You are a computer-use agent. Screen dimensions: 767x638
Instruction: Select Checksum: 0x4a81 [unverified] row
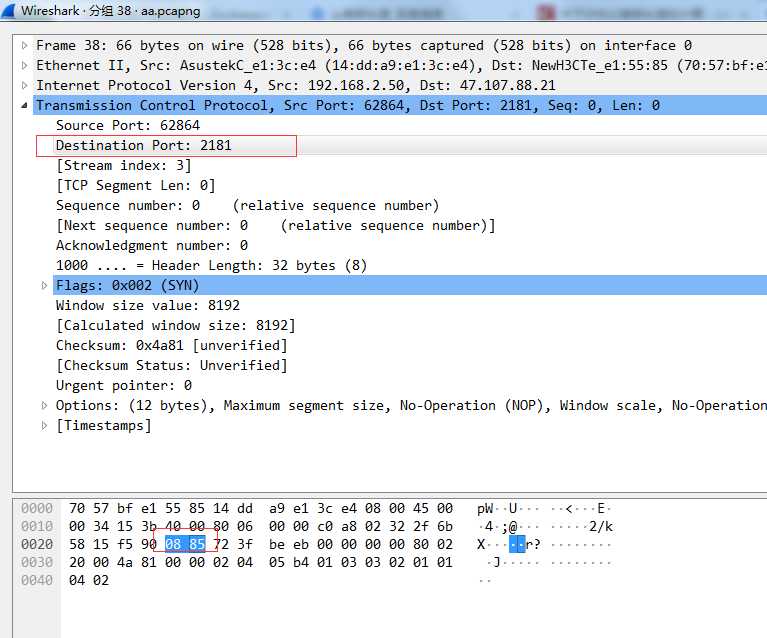point(171,345)
